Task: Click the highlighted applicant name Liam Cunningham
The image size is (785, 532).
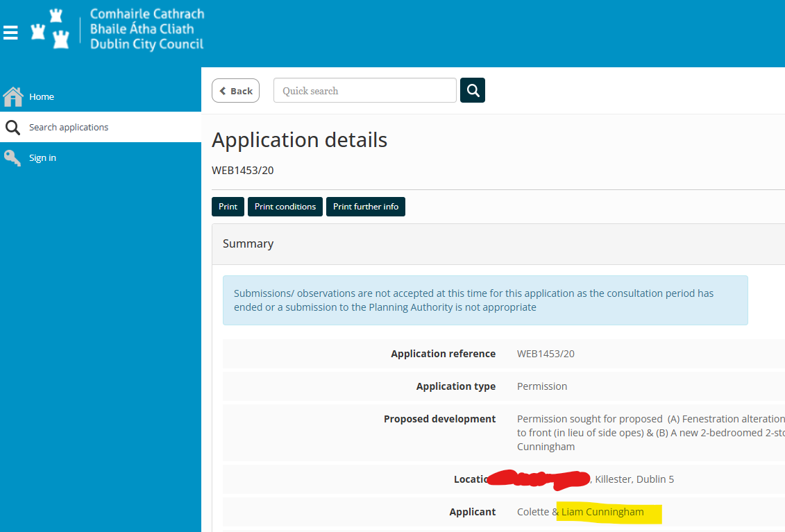Action: pos(602,512)
